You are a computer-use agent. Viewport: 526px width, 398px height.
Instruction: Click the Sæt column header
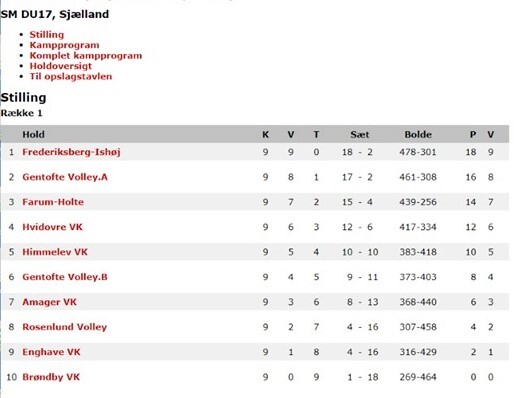pos(360,135)
